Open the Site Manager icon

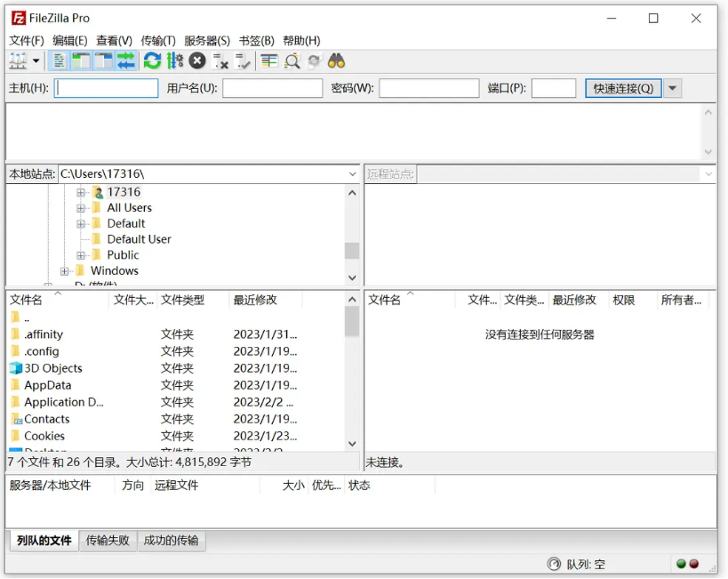pyautogui.click(x=18, y=60)
